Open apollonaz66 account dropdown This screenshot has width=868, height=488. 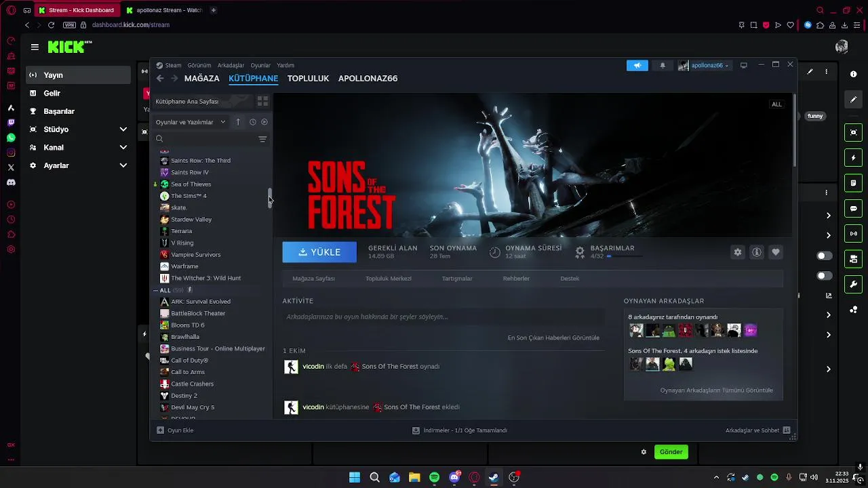coord(704,65)
